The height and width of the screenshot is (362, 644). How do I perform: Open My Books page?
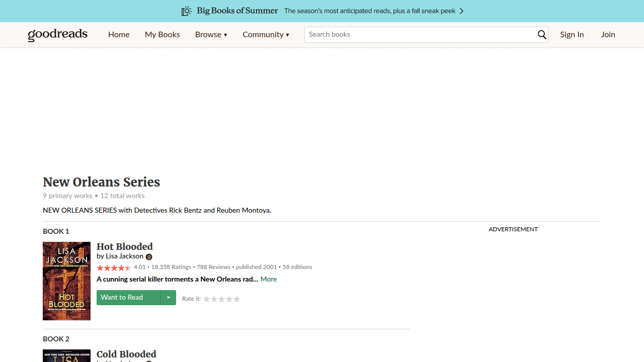[x=162, y=35]
